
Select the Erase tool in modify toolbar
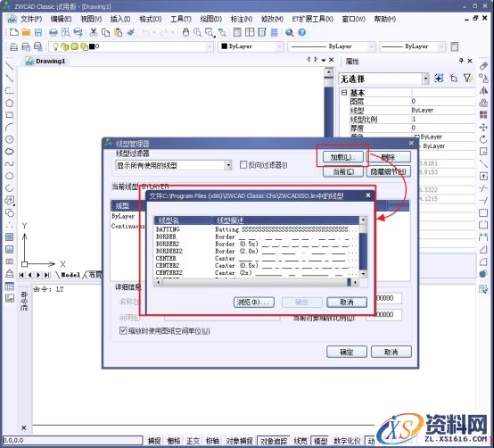(483, 66)
